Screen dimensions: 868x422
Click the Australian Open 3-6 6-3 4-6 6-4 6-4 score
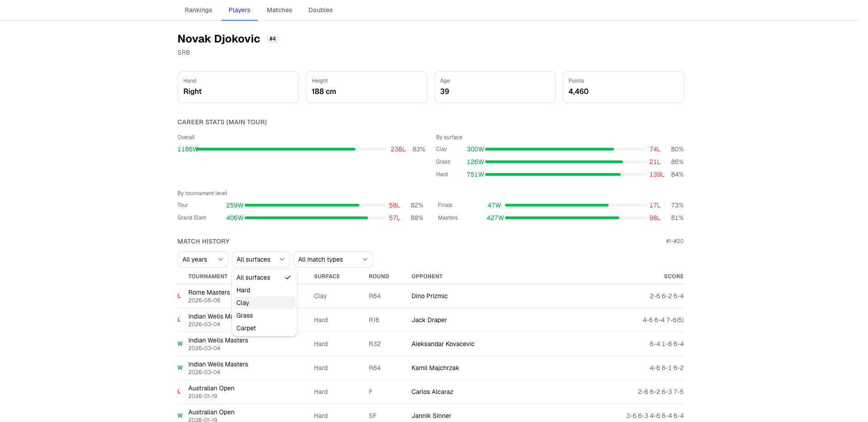(655, 416)
